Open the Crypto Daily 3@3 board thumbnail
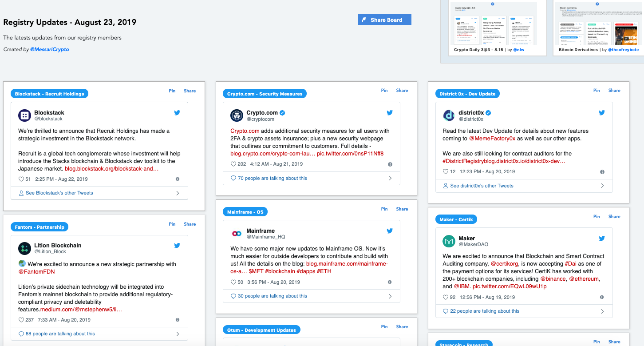644x346 pixels. coord(494,26)
